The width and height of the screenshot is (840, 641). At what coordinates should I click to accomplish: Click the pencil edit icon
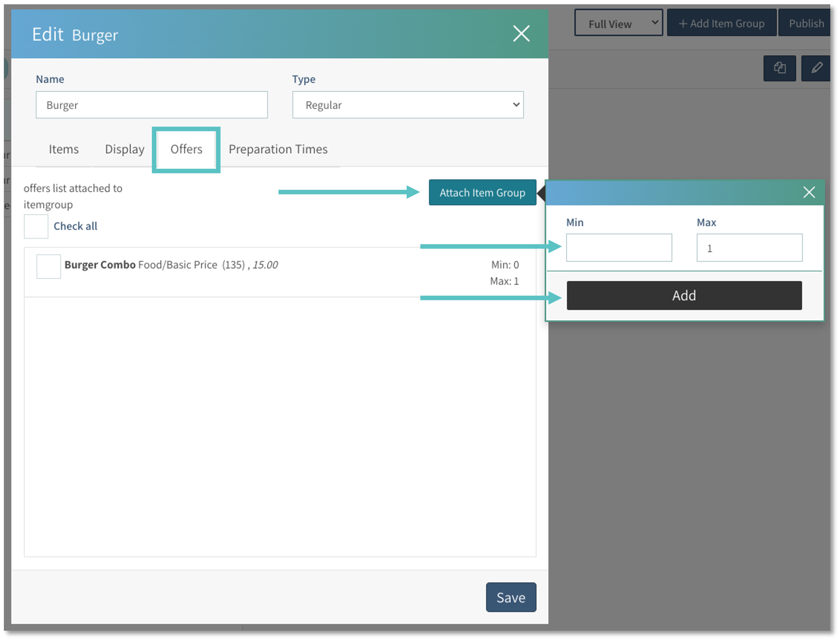(817, 69)
